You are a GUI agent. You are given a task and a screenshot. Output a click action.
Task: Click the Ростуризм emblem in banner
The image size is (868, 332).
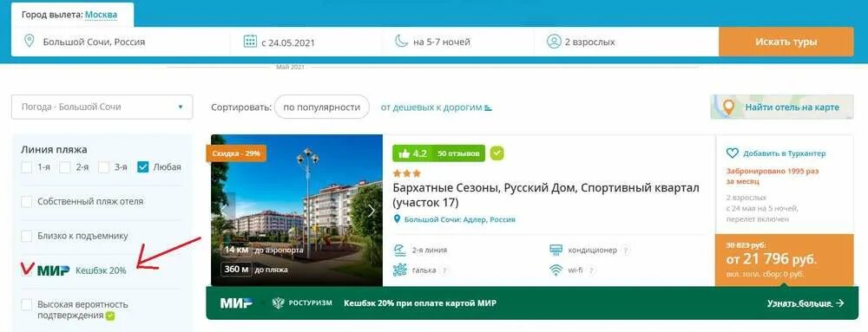(278, 303)
